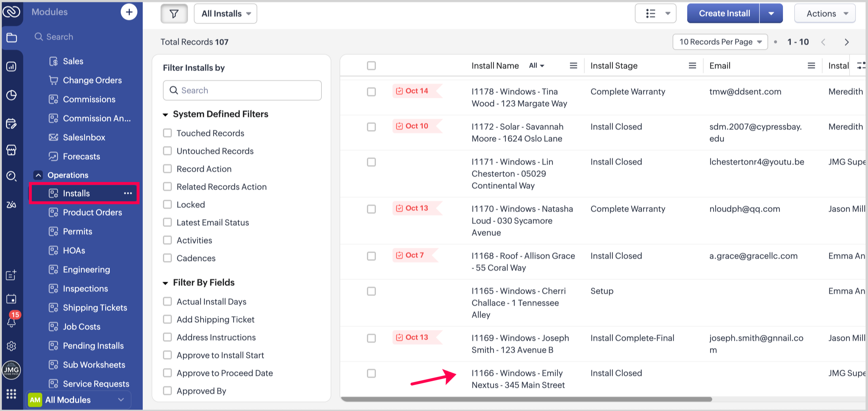Open 10 Records Per Page dropdown
Viewport: 868px width, 411px height.
point(720,42)
